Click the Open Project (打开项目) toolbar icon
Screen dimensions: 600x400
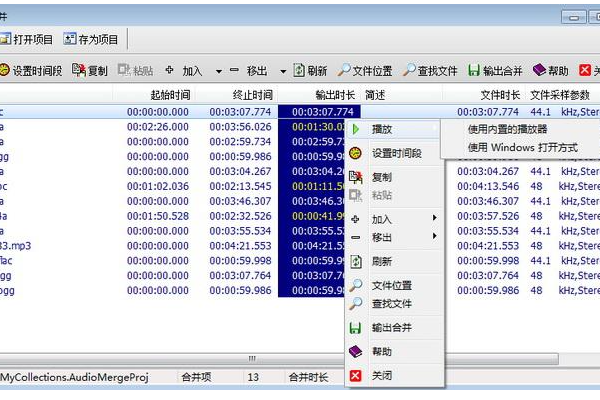click(5, 39)
